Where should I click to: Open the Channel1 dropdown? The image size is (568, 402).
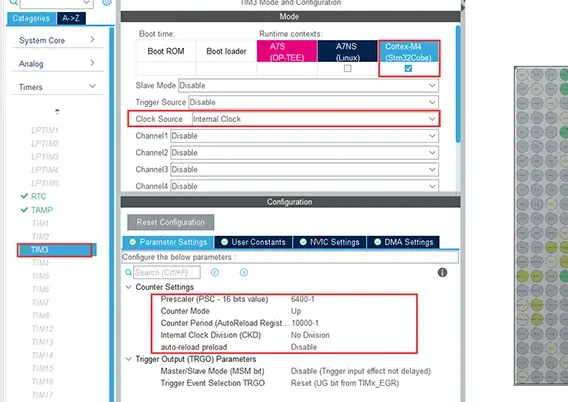[304, 136]
